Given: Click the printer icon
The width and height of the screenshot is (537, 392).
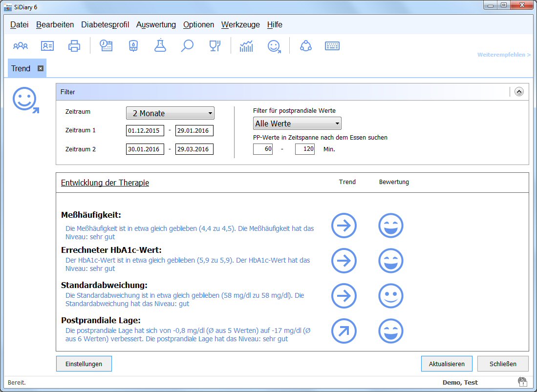Looking at the screenshot, I should coord(74,46).
